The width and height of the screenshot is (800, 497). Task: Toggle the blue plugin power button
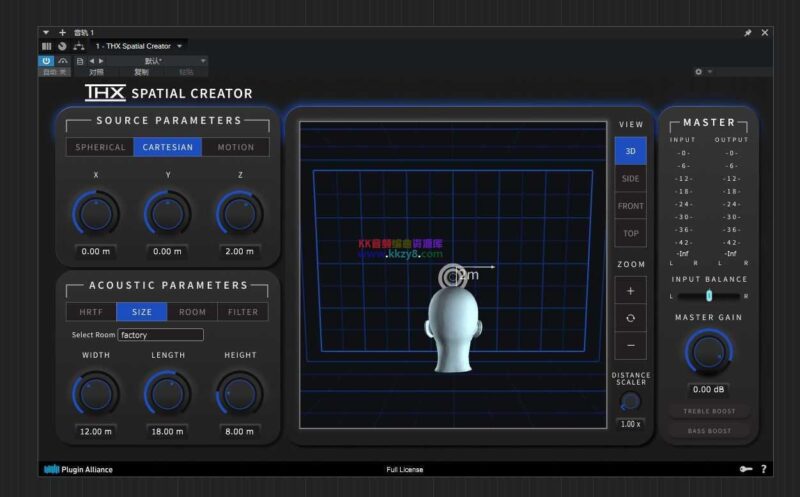[x=46, y=61]
